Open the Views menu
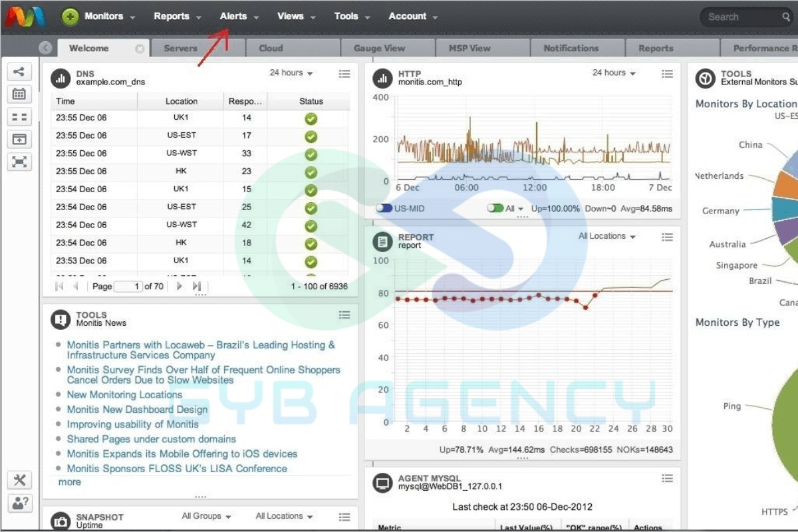Viewport: 798px width, 532px height. pos(295,17)
